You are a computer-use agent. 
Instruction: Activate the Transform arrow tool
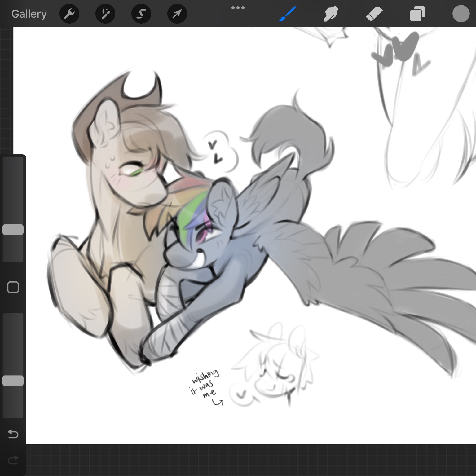pyautogui.click(x=177, y=14)
